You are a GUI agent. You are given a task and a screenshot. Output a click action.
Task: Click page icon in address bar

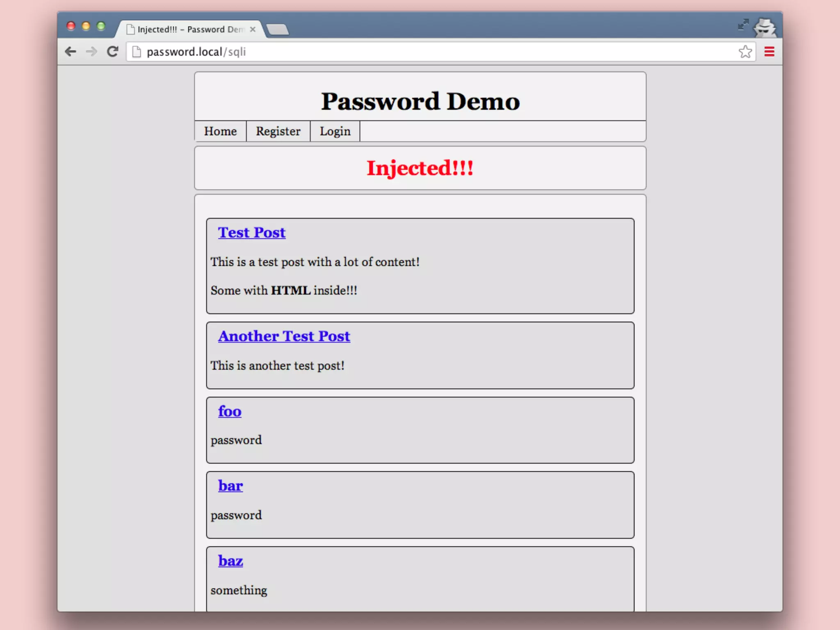(x=137, y=52)
